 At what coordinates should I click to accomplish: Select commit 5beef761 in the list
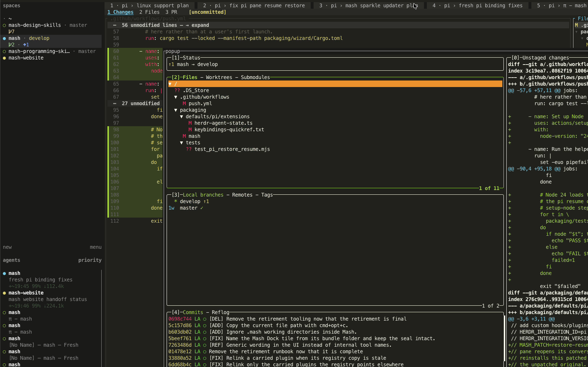coord(335,339)
